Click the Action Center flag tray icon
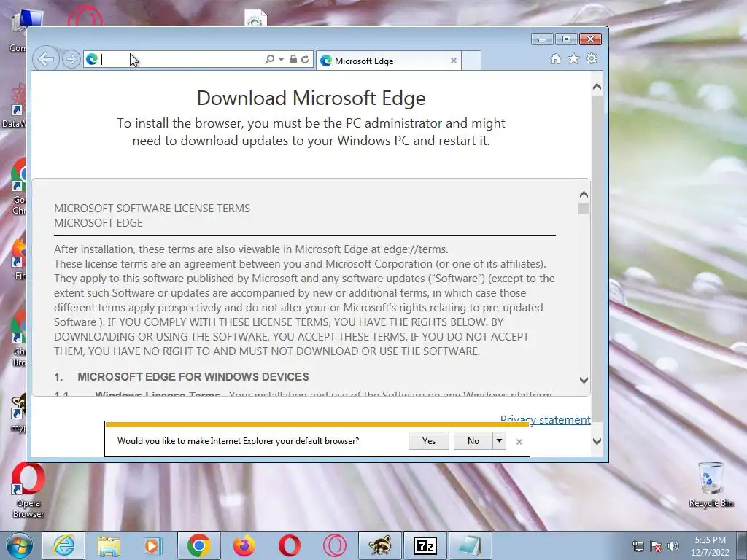 click(x=656, y=546)
